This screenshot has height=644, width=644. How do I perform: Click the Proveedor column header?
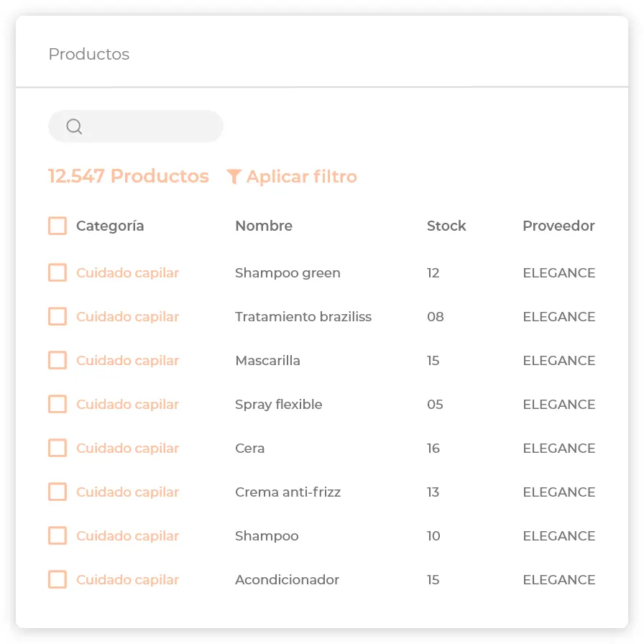pyautogui.click(x=558, y=226)
